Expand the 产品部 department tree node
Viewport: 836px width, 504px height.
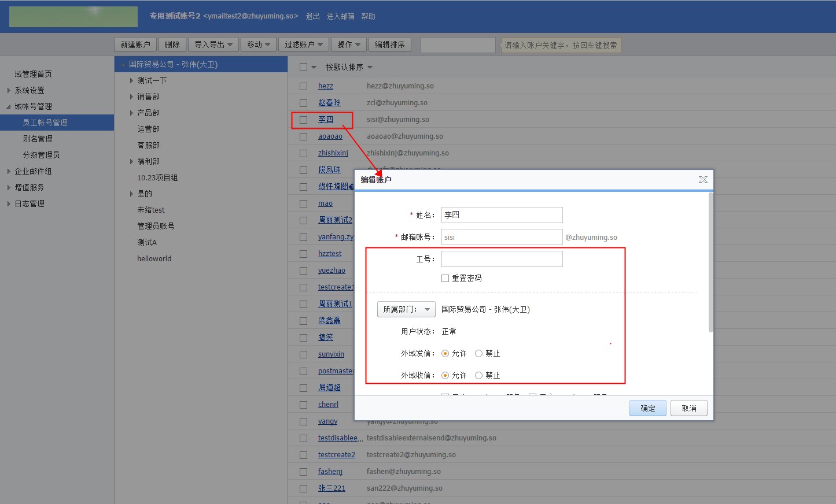point(131,113)
